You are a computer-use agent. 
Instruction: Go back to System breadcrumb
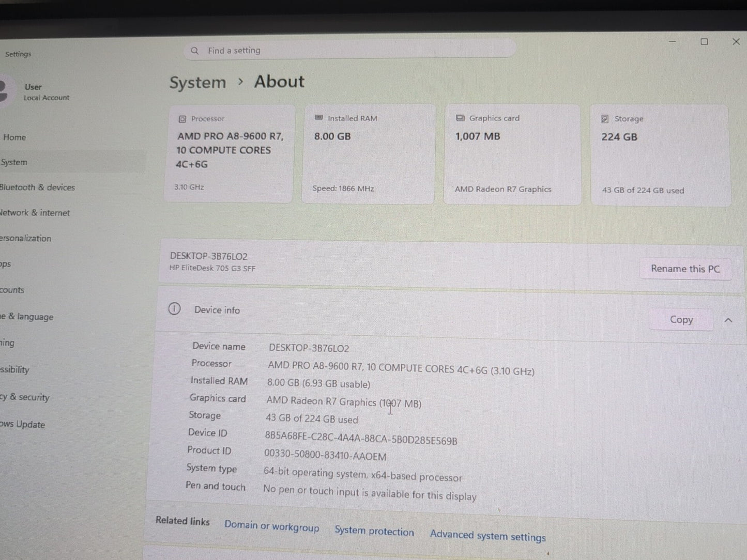point(197,83)
